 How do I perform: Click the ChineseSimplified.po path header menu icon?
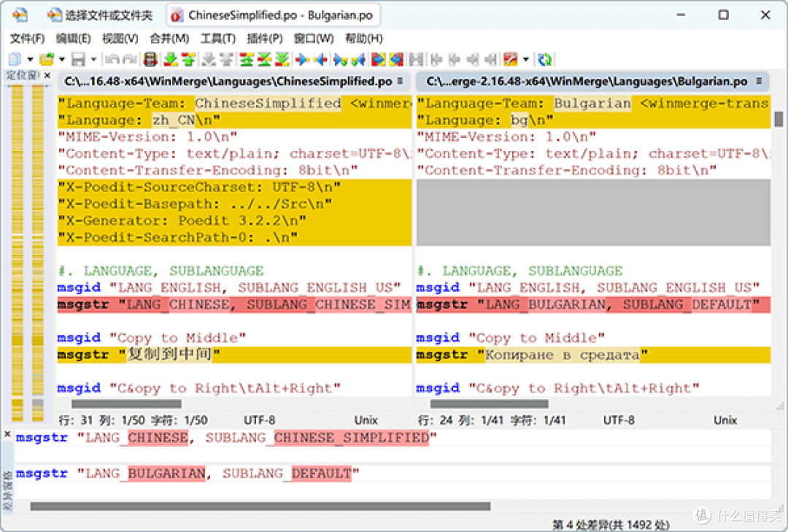coord(401,80)
